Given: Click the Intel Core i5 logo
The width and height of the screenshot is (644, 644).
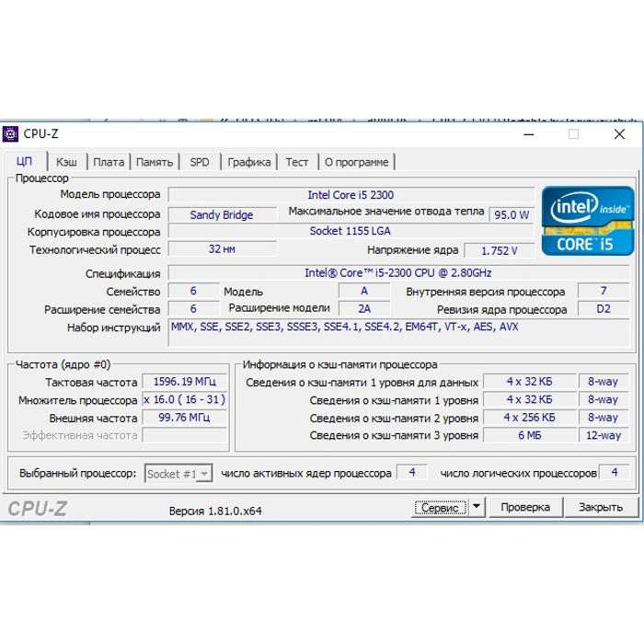Looking at the screenshot, I should click(x=587, y=220).
